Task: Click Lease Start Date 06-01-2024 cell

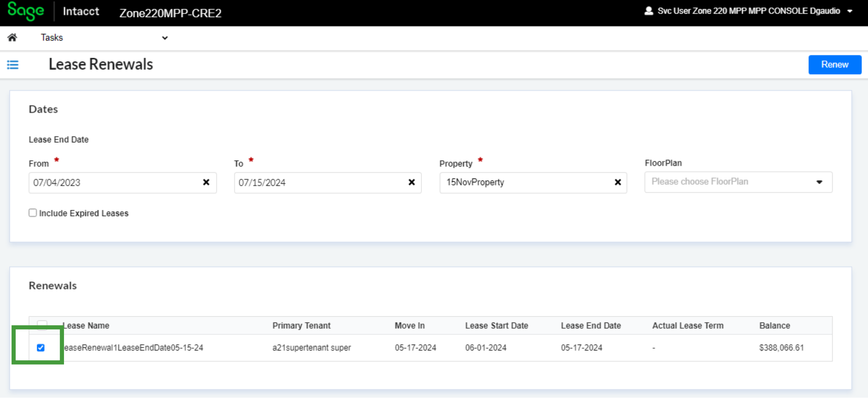Action: [486, 348]
